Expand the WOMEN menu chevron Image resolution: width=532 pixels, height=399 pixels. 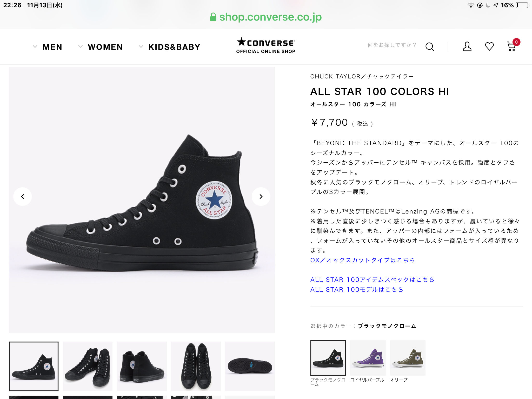point(80,47)
